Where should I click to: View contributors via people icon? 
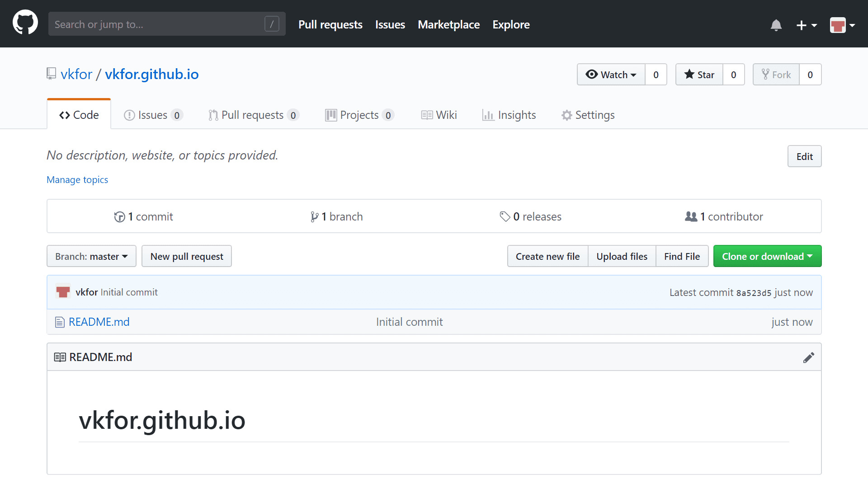[691, 216]
